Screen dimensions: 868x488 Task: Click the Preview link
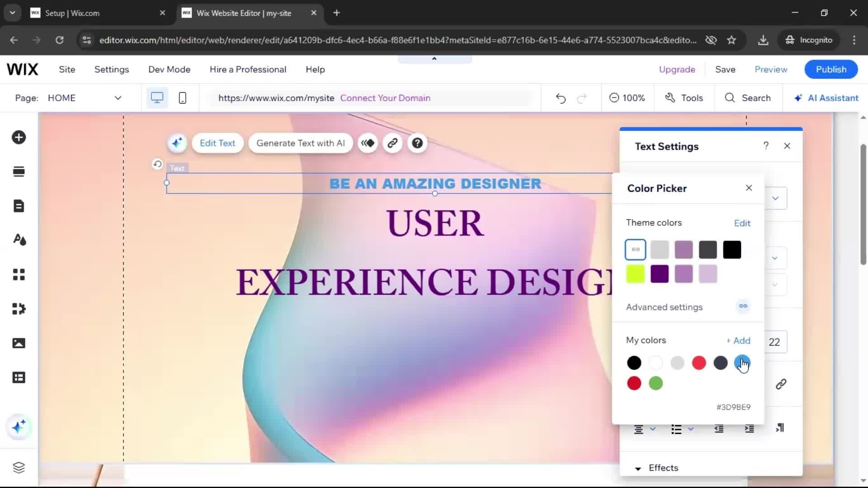(771, 70)
